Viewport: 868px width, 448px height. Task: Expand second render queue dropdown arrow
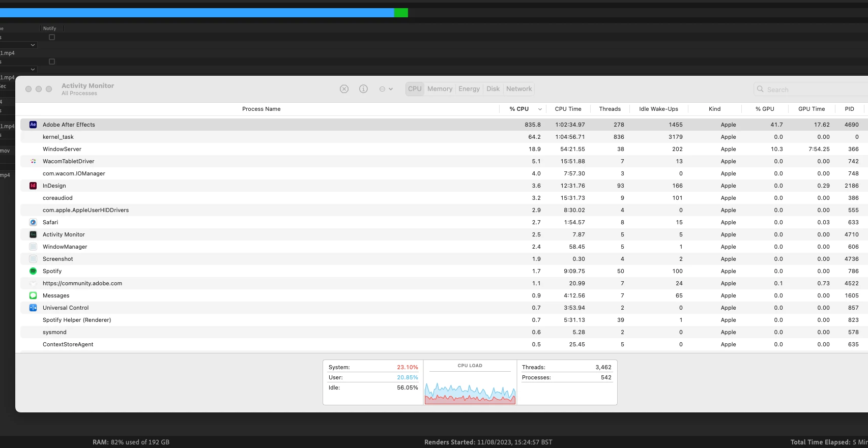pyautogui.click(x=33, y=70)
